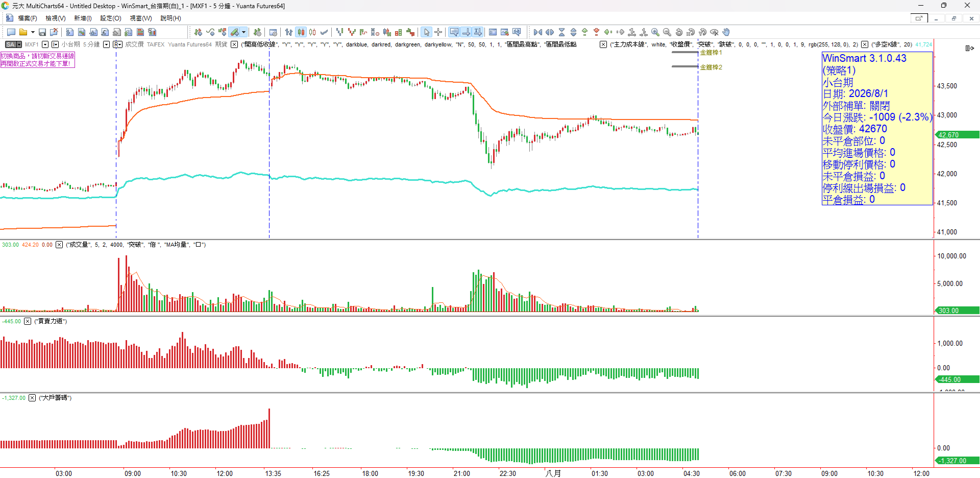The height and width of the screenshot is (478, 980).
Task: Toggle the 買賣力道 indicator checkbox
Action: tap(28, 321)
